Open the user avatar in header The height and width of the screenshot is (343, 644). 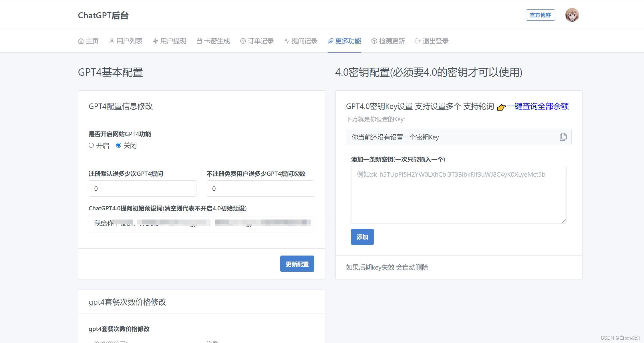click(x=572, y=15)
